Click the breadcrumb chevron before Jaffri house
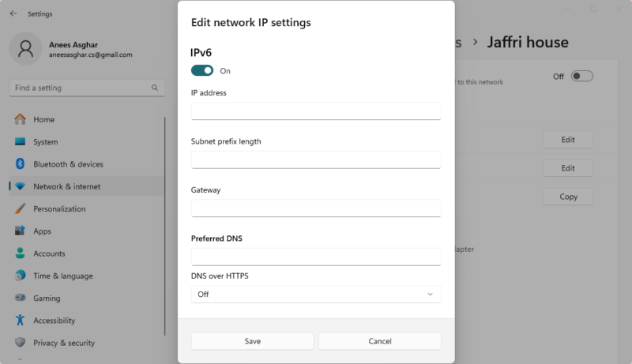 click(476, 42)
